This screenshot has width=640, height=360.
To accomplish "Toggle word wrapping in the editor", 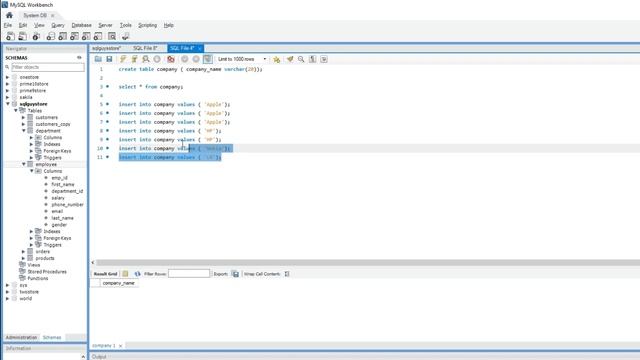I will [x=324, y=59].
